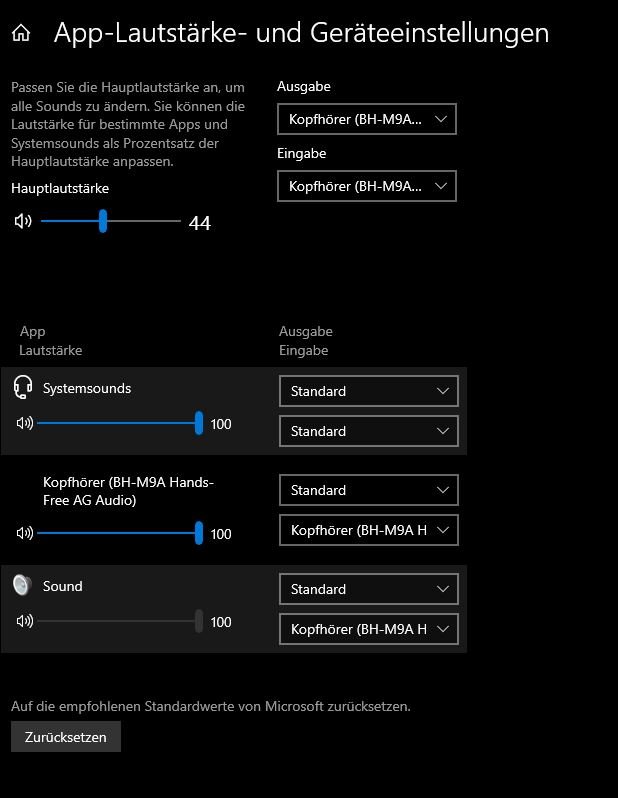Mute the Kopfhörer Hands-Free app speaker icon
This screenshot has width=618, height=798.
[x=25, y=533]
